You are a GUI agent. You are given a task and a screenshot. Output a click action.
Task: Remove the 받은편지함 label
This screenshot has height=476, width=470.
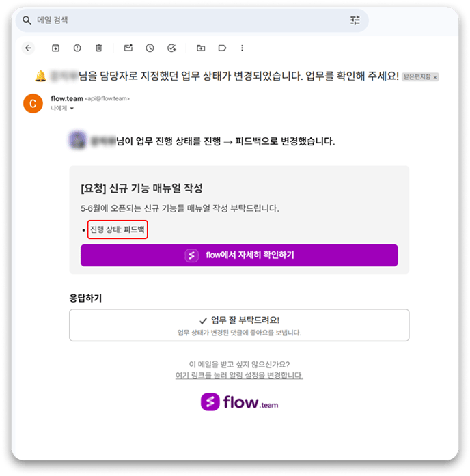pos(435,77)
